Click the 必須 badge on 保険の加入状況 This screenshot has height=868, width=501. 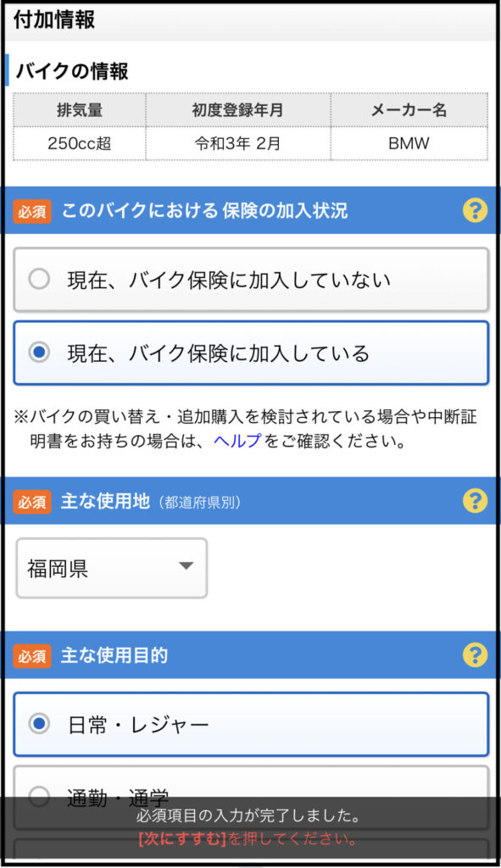32,211
